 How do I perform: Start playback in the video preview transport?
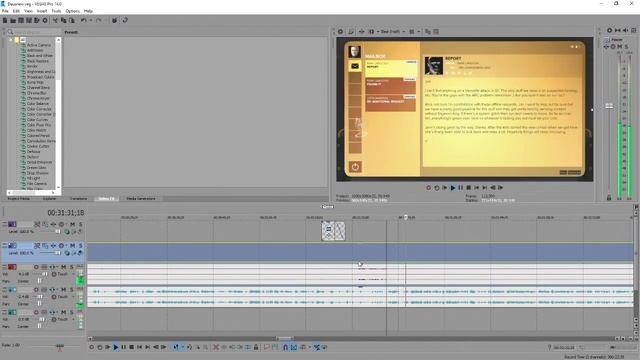click(452, 188)
